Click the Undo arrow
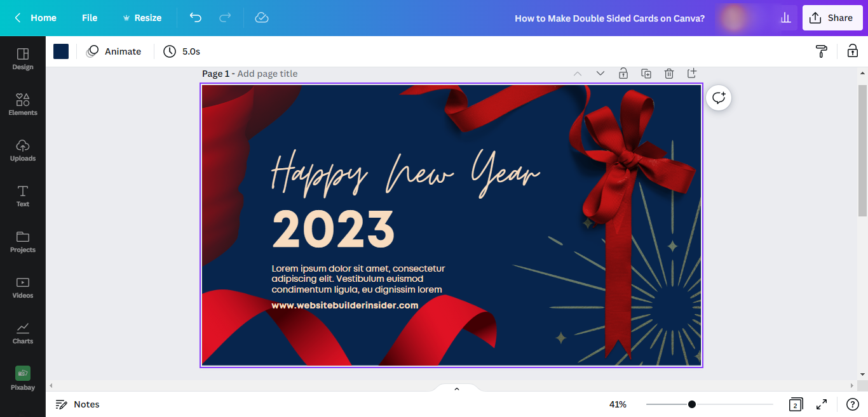The width and height of the screenshot is (868, 417). [x=196, y=18]
